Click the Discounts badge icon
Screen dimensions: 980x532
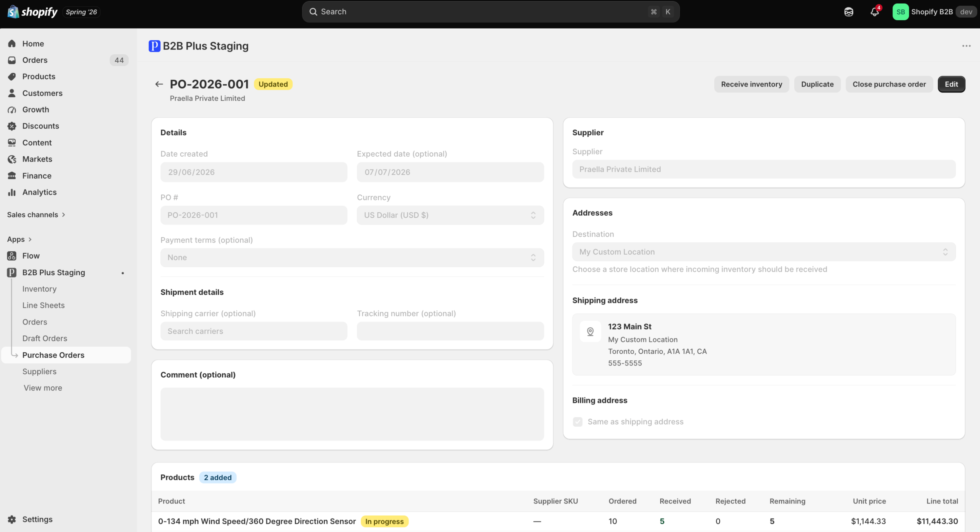pos(12,126)
